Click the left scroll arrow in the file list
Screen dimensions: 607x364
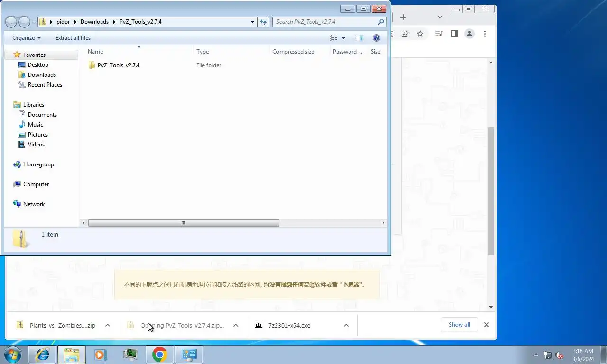(84, 223)
